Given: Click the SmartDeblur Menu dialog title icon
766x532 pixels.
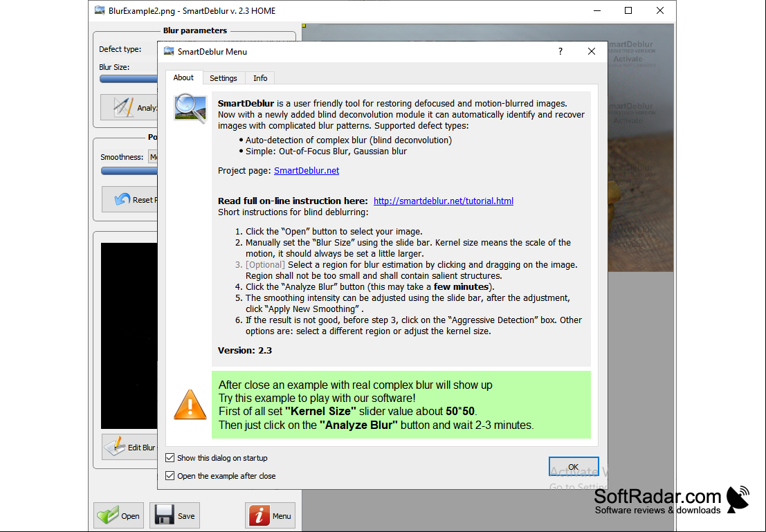Looking at the screenshot, I should coord(169,51).
